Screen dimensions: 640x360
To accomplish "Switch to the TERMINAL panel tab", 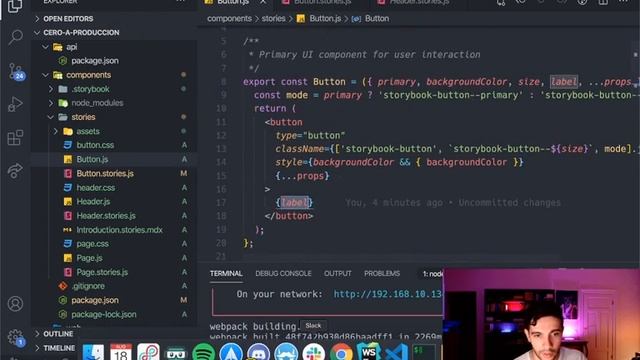I will 226,273.
